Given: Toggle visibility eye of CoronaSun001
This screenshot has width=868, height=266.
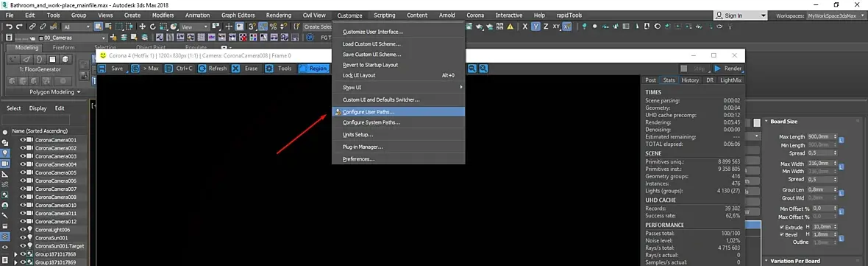Looking at the screenshot, I should click(24, 238).
